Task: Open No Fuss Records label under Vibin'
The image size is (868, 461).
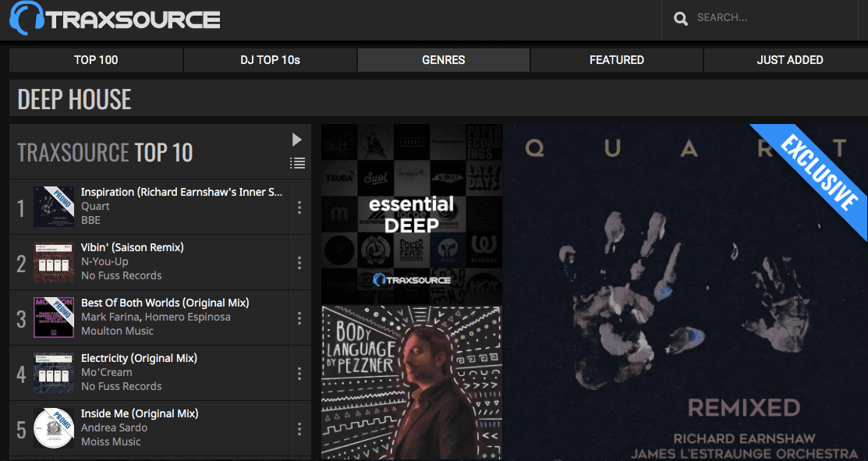Action: [121, 275]
